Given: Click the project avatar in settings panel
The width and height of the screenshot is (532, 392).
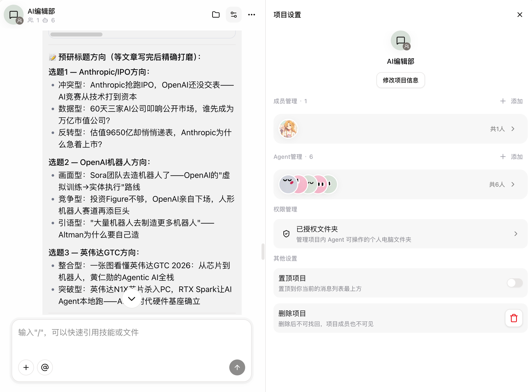Looking at the screenshot, I should click(x=400, y=40).
